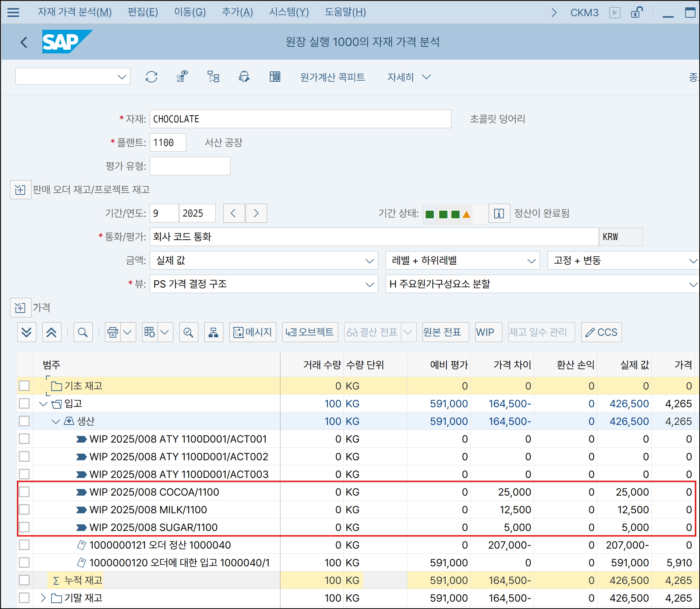
Task: Open the H 주요원가구성요소 분할 dropdown
Action: 542,284
